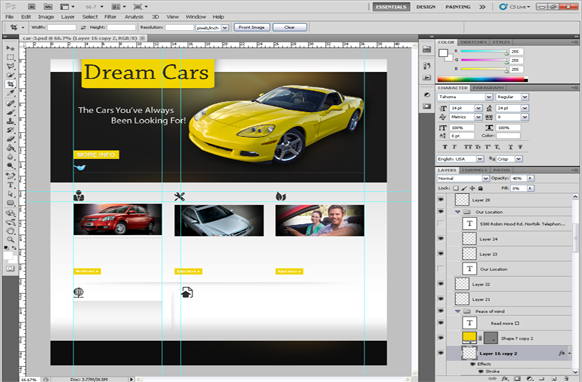The width and height of the screenshot is (582, 382).
Task: Open the CS Live button
Action: (x=515, y=7)
